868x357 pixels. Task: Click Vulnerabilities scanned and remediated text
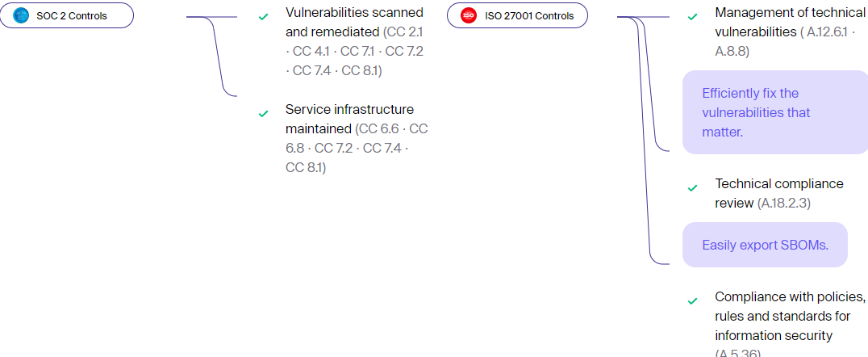point(354,22)
